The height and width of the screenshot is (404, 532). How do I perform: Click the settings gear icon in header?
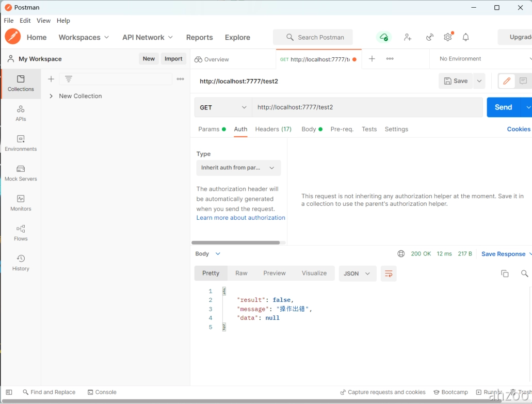448,37
